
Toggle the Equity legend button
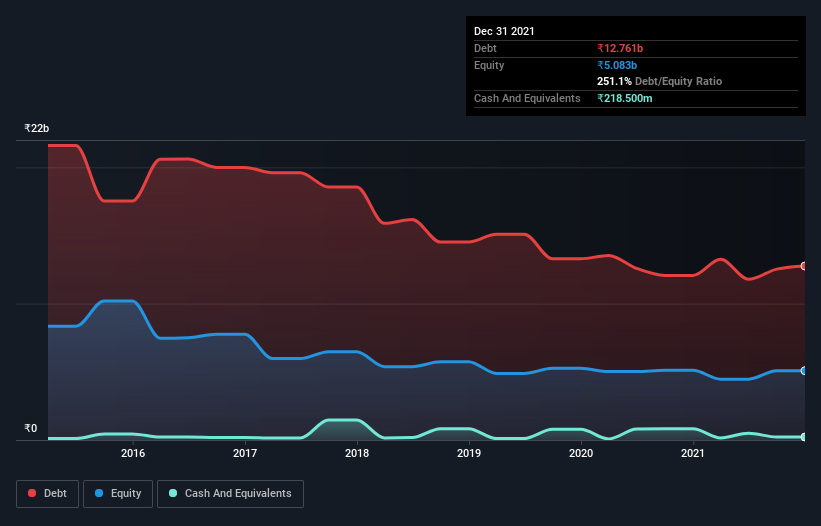click(118, 494)
